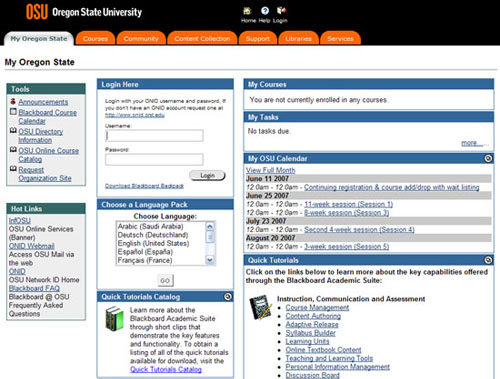Collapse the Quick Tutorials Catalog module

228,296
